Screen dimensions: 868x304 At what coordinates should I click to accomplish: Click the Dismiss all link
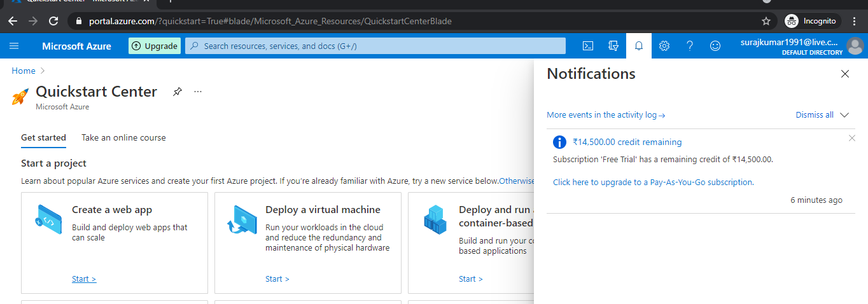815,115
